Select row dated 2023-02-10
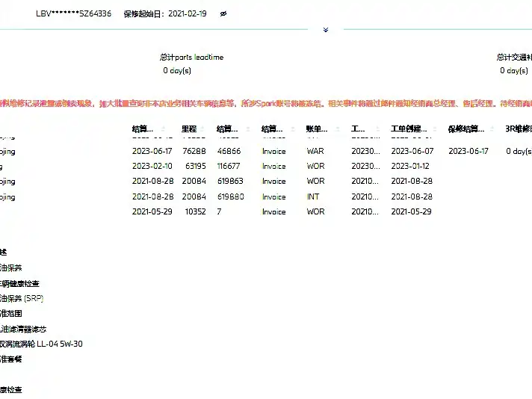Image resolution: width=532 pixels, height=399 pixels. [x=266, y=166]
